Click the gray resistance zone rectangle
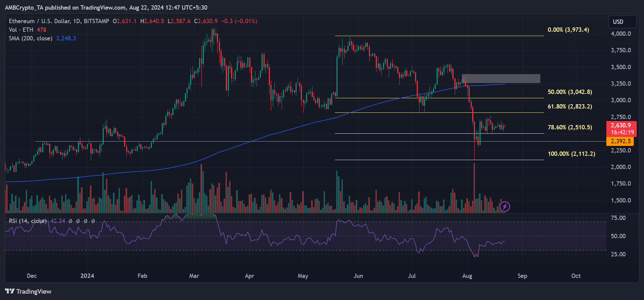The height and width of the screenshot is (300, 644). pos(501,78)
